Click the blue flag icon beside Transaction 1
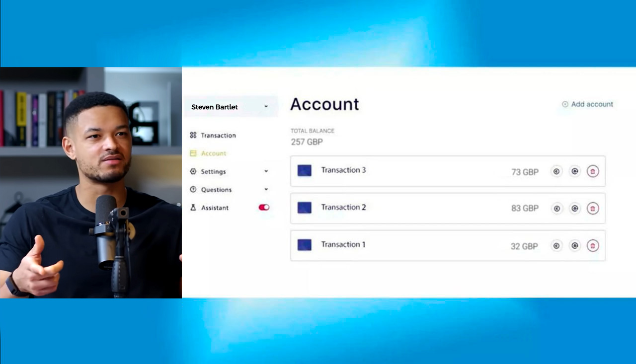This screenshot has width=636, height=364. [305, 245]
